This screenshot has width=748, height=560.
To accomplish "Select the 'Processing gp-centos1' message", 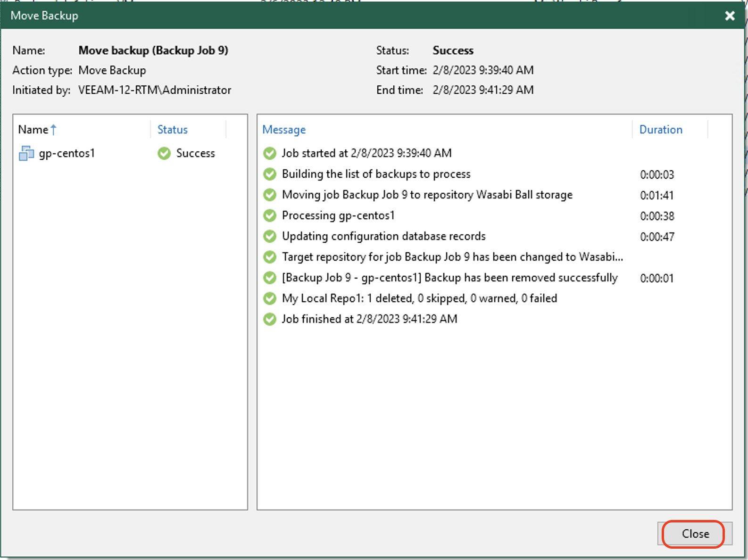I will [338, 215].
